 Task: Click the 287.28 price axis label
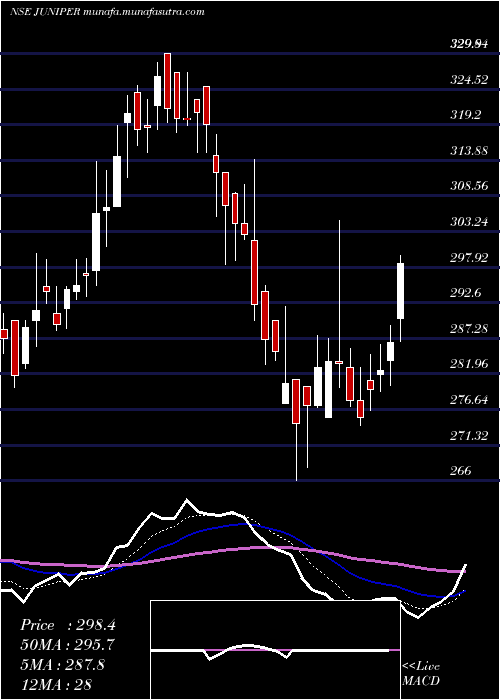click(469, 329)
